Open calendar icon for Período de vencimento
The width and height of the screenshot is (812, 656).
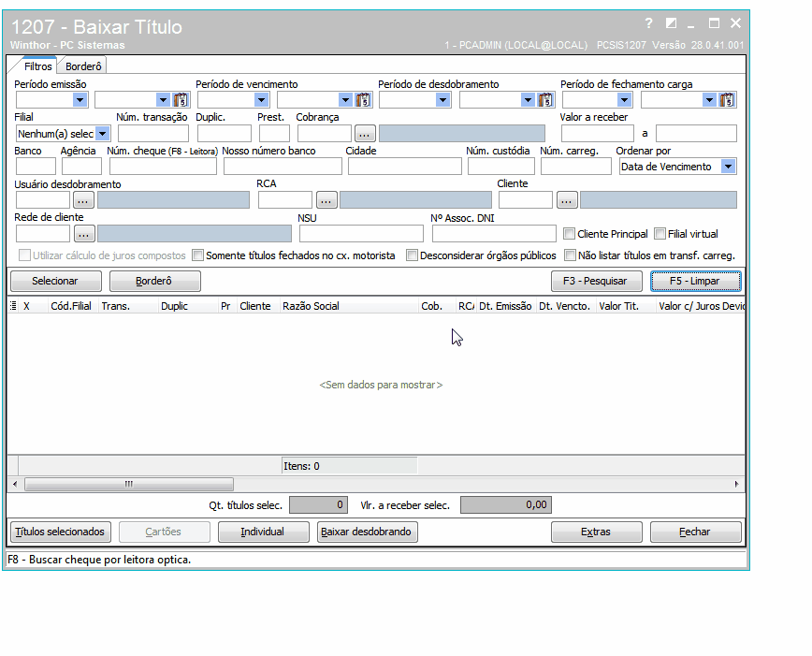[x=363, y=99]
